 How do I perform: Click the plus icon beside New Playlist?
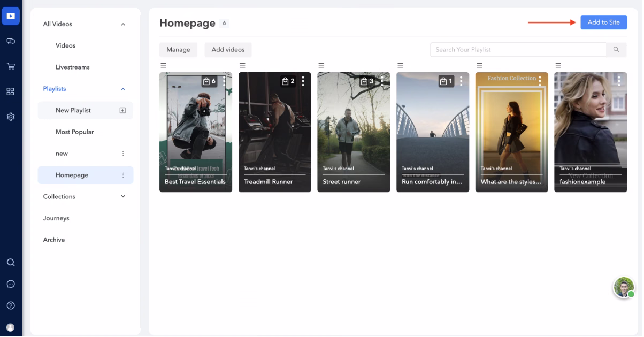point(122,110)
